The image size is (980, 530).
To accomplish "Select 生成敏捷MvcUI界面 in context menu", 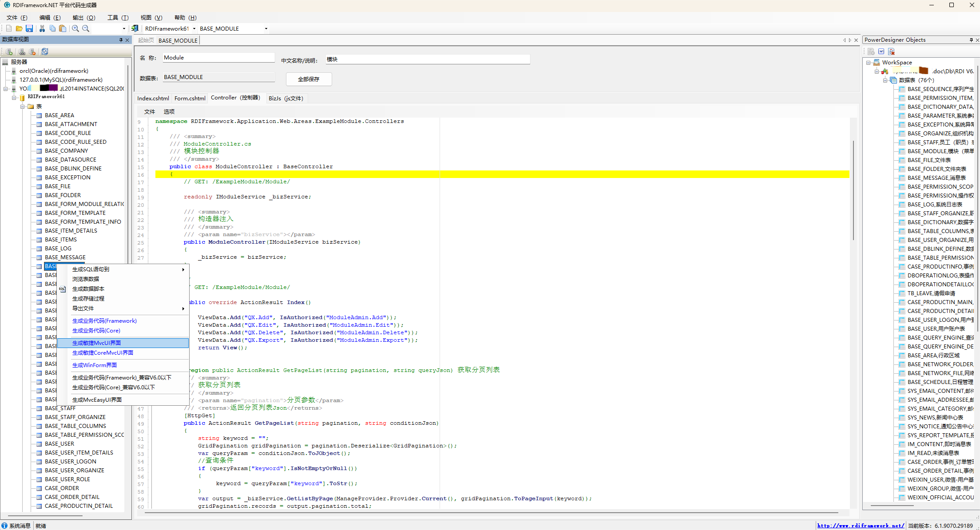I will [96, 343].
